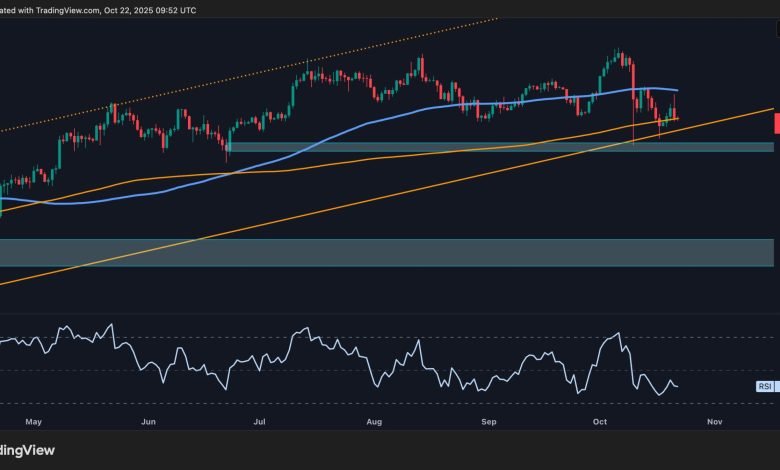Select the May label on time axis
The image size is (780, 470).
(34, 423)
